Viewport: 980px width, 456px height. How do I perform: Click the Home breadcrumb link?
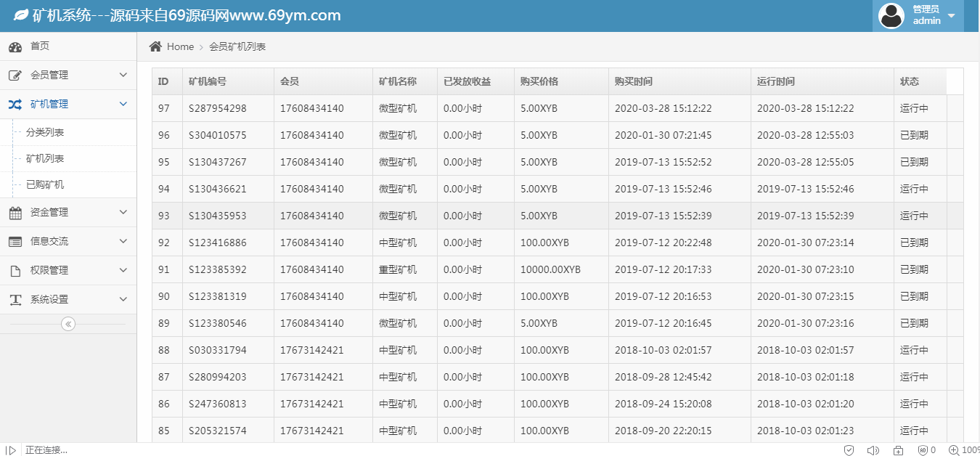click(x=180, y=46)
